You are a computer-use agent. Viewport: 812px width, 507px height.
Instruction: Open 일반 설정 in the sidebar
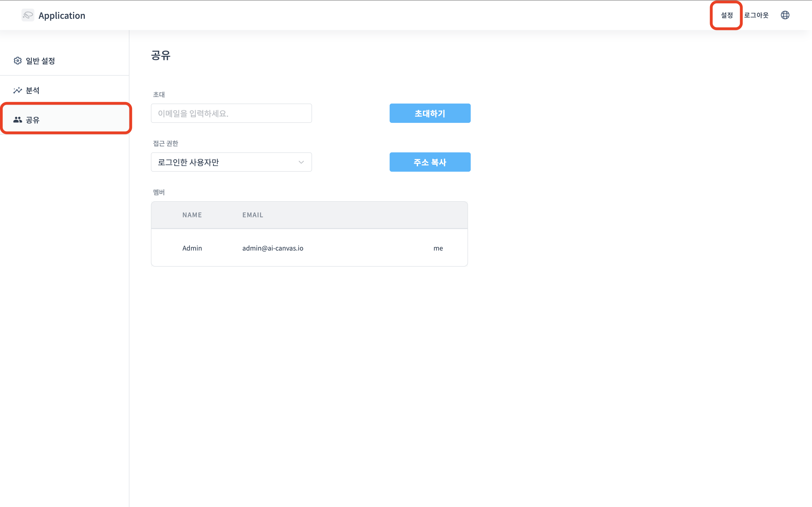(40, 61)
